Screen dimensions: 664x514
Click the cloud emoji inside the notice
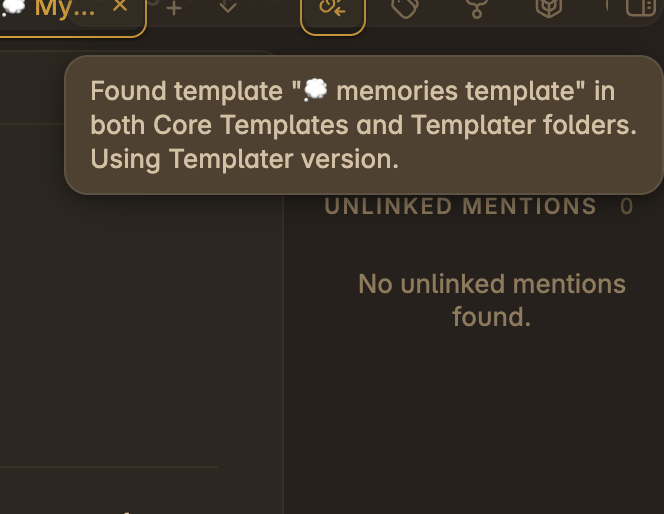316,91
